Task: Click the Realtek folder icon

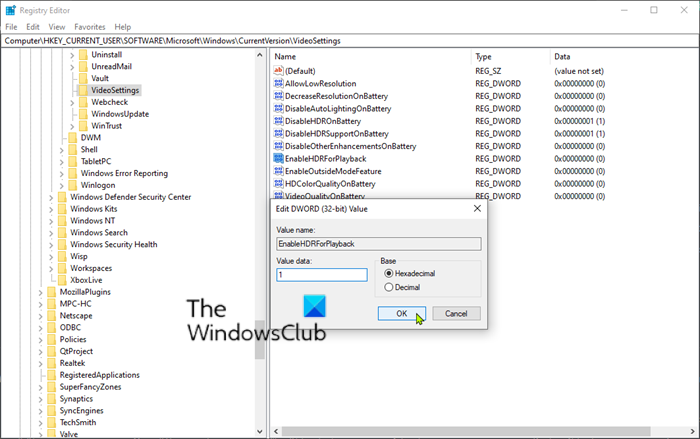Action: [52, 363]
